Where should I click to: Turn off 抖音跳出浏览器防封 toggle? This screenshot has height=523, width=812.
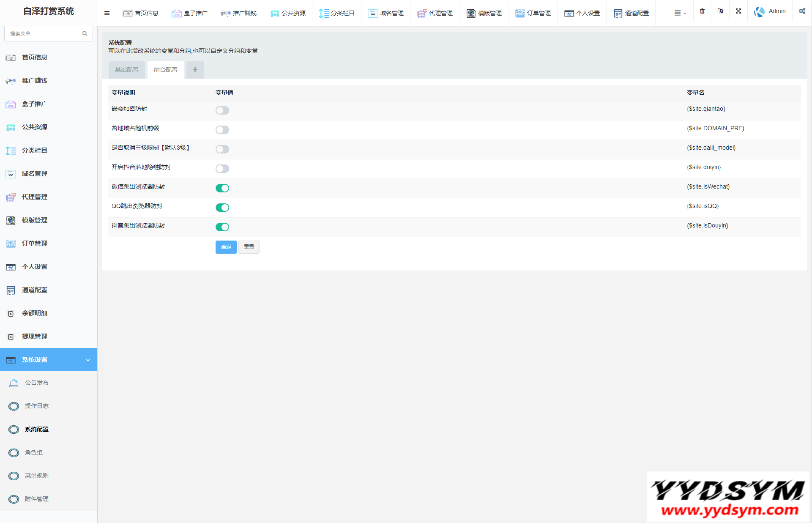click(222, 227)
